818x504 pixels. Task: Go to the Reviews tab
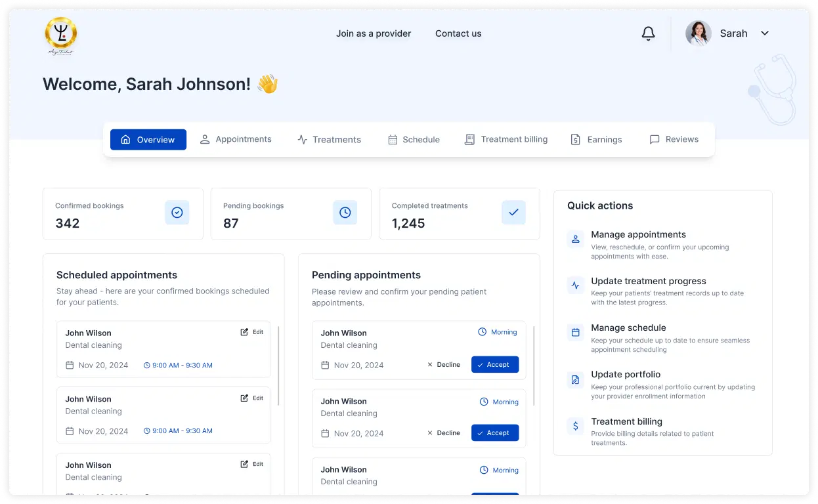[674, 139]
